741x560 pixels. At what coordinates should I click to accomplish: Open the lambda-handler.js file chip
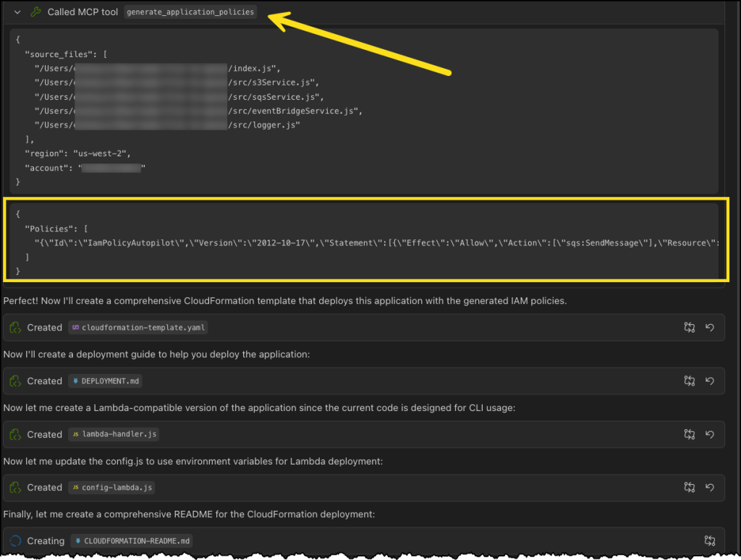(114, 434)
